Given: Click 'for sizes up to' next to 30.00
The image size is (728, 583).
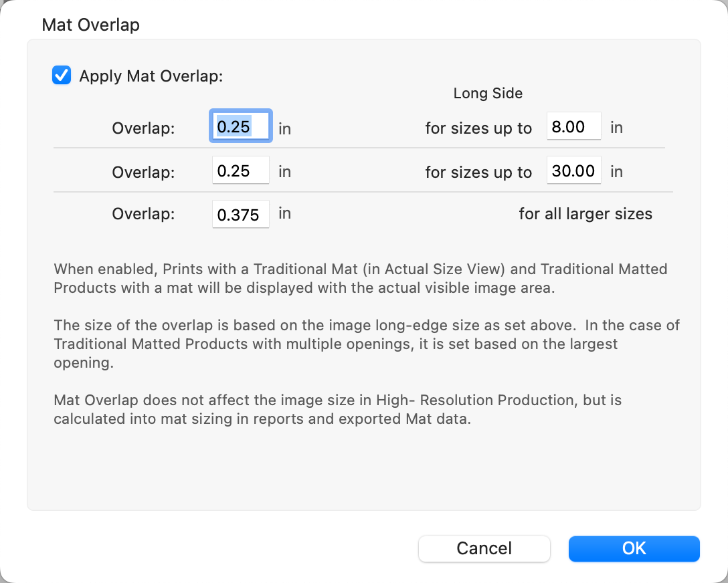Looking at the screenshot, I should tap(478, 172).
